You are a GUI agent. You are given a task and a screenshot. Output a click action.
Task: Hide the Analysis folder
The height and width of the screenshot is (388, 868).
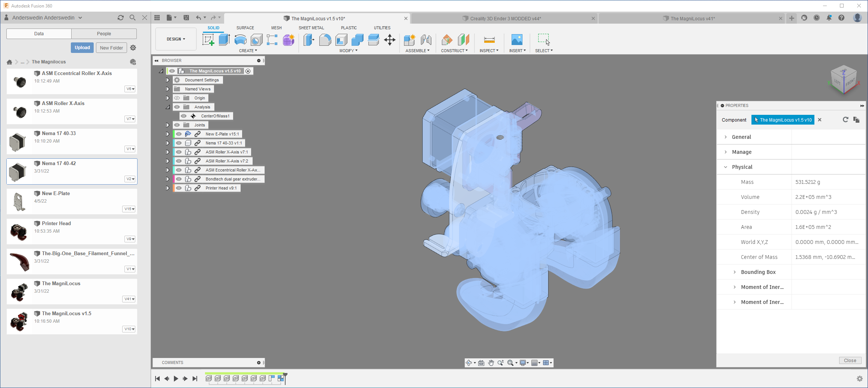tap(177, 107)
